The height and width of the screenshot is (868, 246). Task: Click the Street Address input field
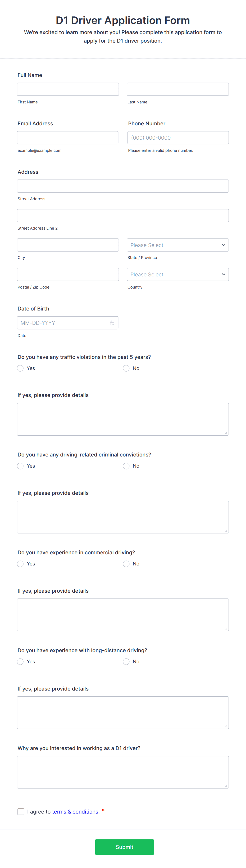[x=123, y=186]
